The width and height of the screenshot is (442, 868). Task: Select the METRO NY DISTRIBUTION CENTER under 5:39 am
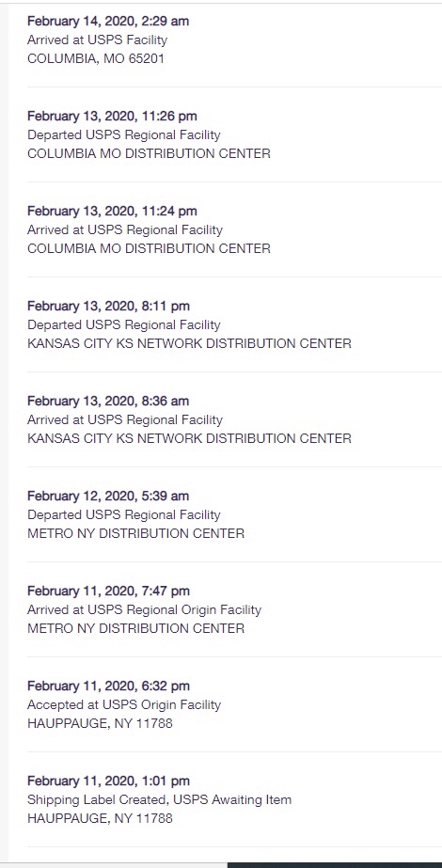[x=135, y=533]
